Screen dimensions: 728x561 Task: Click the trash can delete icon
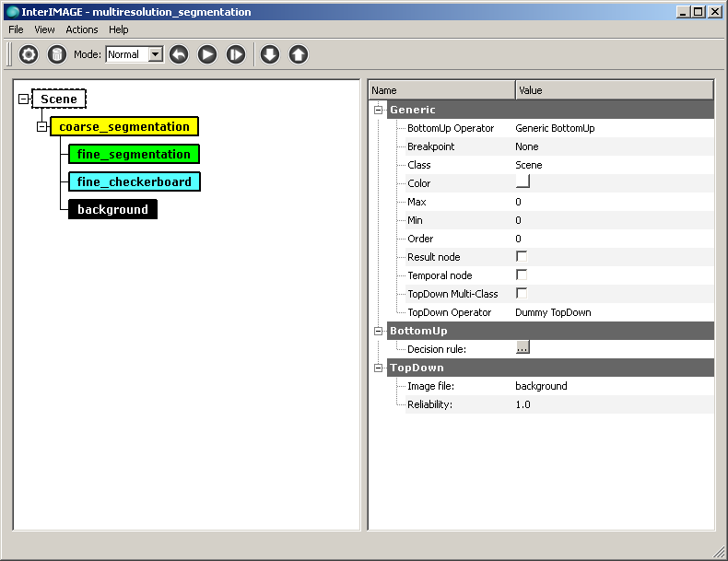tap(57, 54)
